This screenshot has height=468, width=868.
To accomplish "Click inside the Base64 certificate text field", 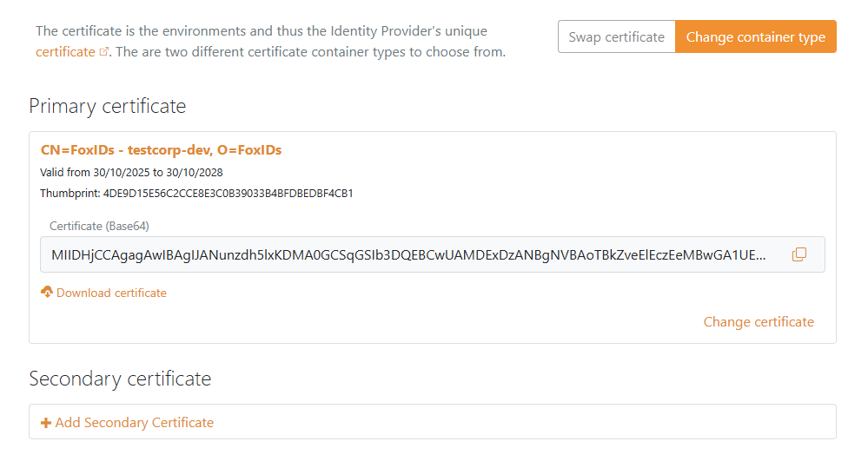I will tap(408, 254).
